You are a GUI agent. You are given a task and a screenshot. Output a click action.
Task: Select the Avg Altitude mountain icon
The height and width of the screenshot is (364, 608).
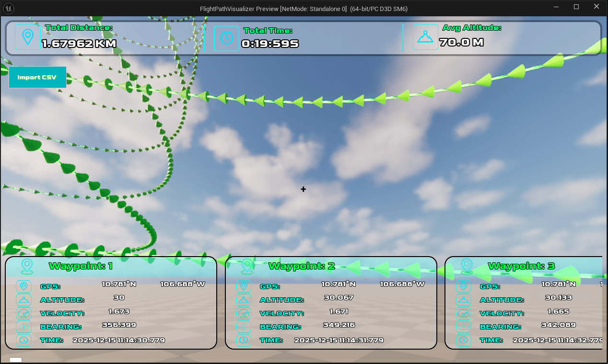[425, 36]
